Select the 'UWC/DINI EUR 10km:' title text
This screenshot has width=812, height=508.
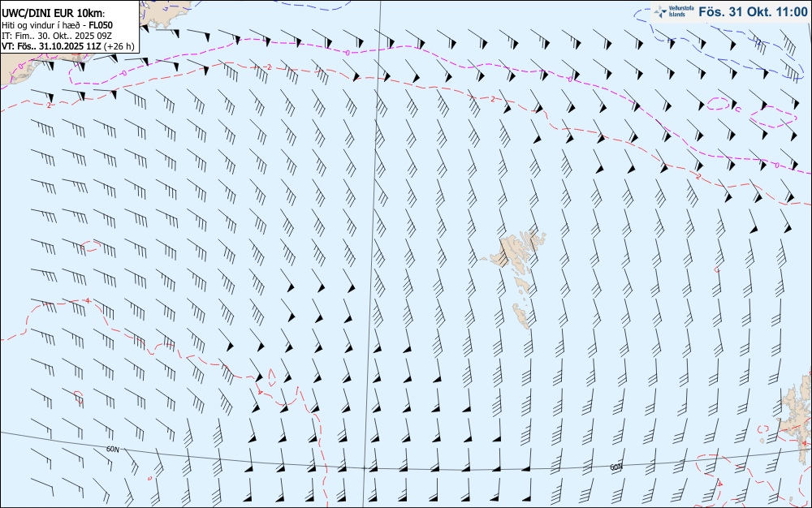coord(54,14)
